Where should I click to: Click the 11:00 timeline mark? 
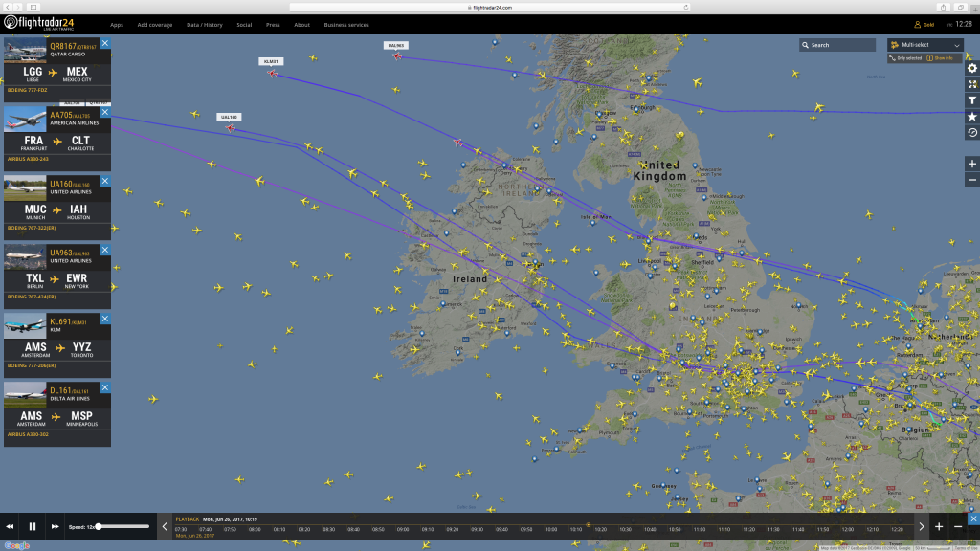[x=700, y=529]
